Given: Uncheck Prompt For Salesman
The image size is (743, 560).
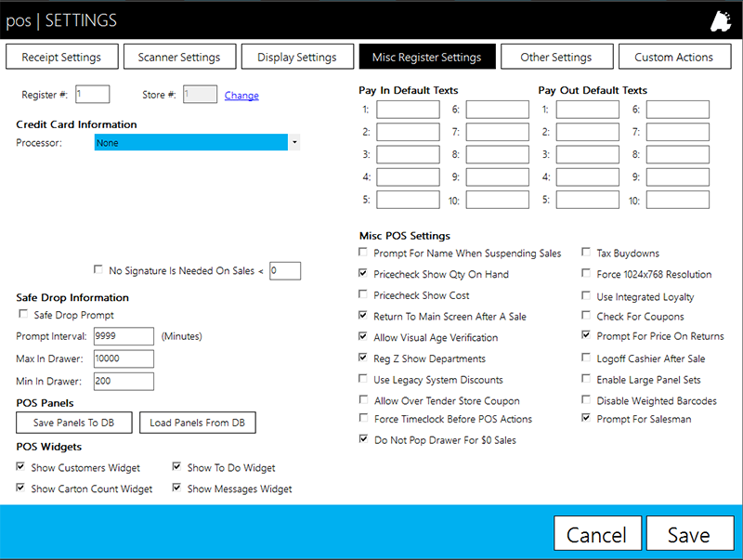Looking at the screenshot, I should tap(586, 418).
